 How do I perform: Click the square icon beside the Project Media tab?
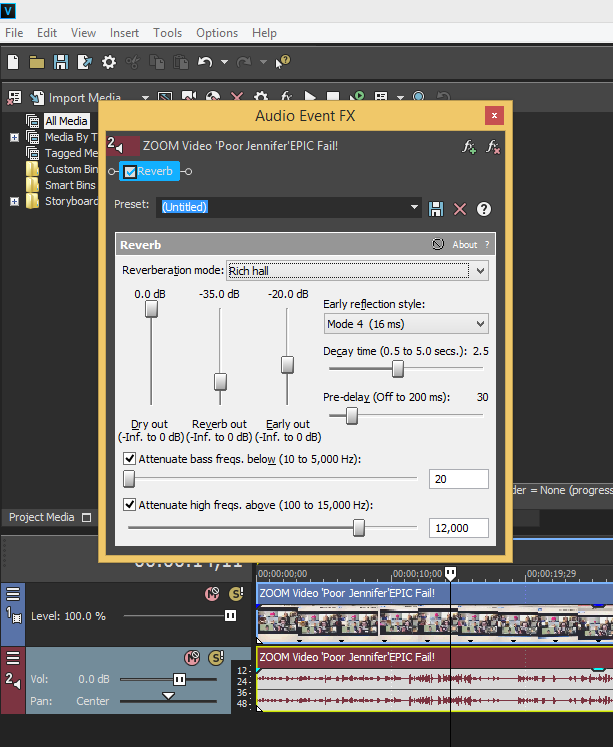click(x=86, y=517)
